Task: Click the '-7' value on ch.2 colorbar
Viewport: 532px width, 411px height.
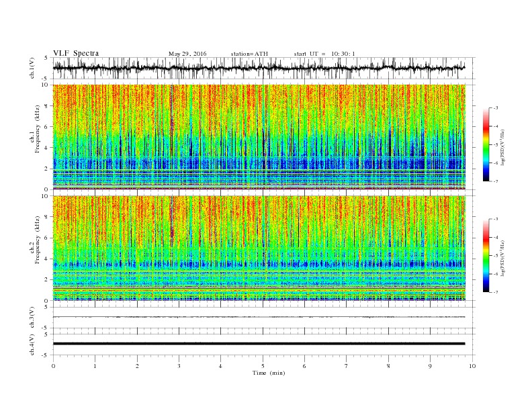Action: coord(495,292)
